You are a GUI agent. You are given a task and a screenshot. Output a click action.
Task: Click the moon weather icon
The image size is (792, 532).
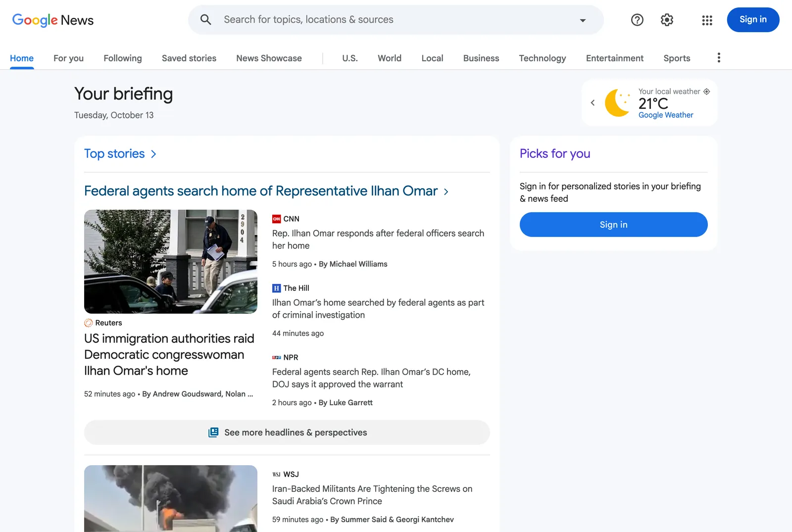click(x=618, y=103)
